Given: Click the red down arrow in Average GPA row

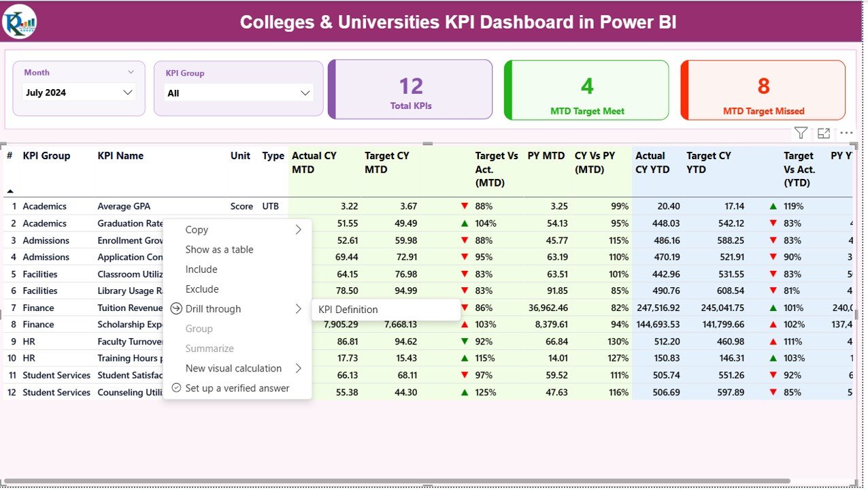Looking at the screenshot, I should click(465, 206).
